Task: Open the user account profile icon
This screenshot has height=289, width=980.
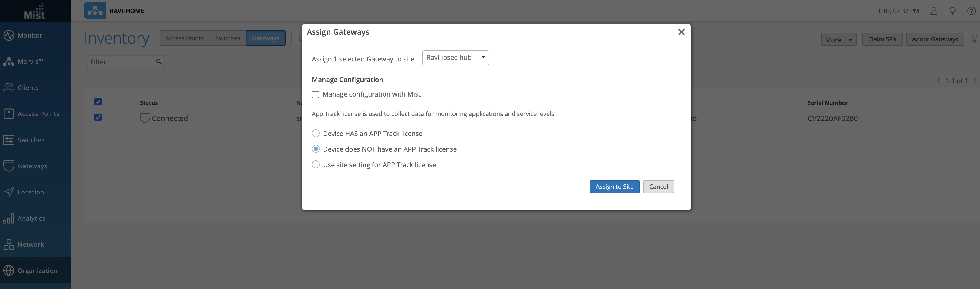Action: [x=934, y=11]
